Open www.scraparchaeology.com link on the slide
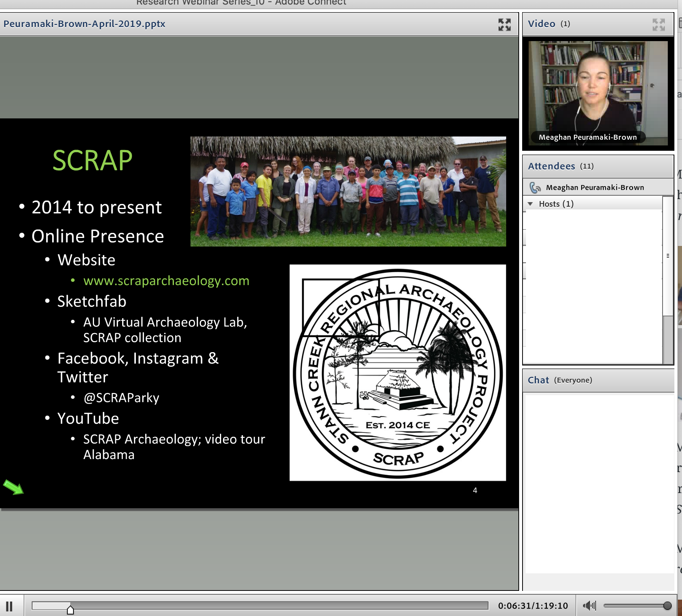The width and height of the screenshot is (682, 616). coord(166,281)
